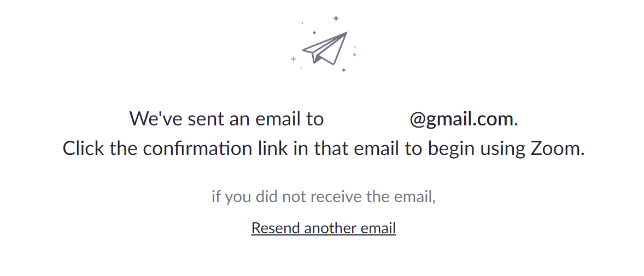Click the small dark sparkle near airplane's upper left
The width and height of the screenshot is (644, 276).
click(314, 32)
